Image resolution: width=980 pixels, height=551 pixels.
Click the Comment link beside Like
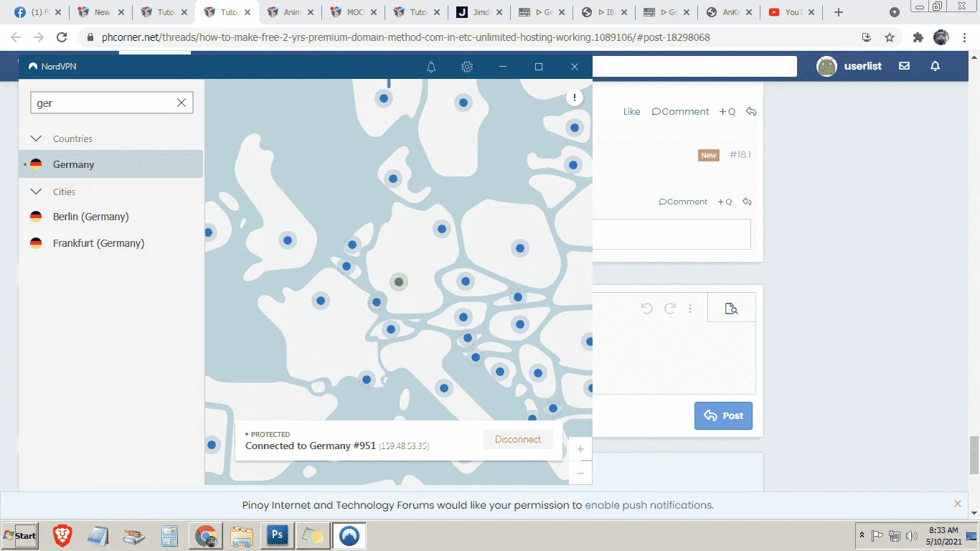(680, 111)
